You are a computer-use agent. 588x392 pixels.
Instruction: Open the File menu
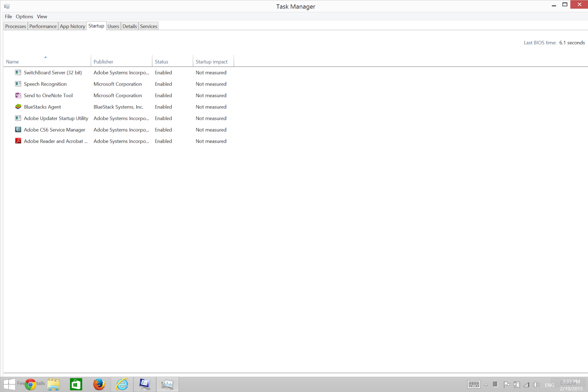[x=8, y=17]
